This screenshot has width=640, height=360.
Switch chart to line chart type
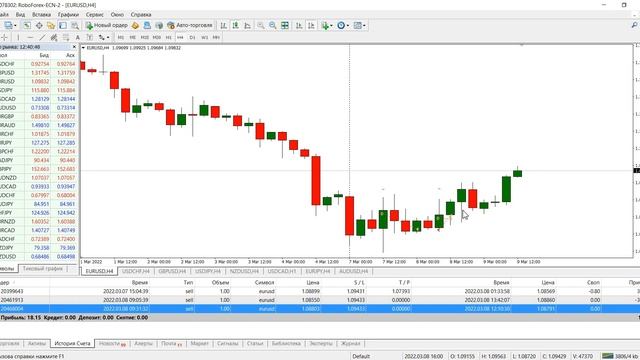247,25
